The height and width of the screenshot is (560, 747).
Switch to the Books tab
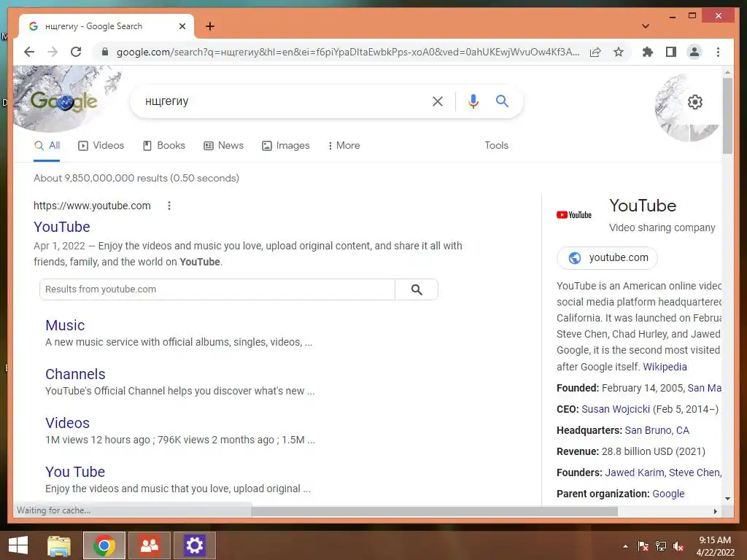coord(164,146)
